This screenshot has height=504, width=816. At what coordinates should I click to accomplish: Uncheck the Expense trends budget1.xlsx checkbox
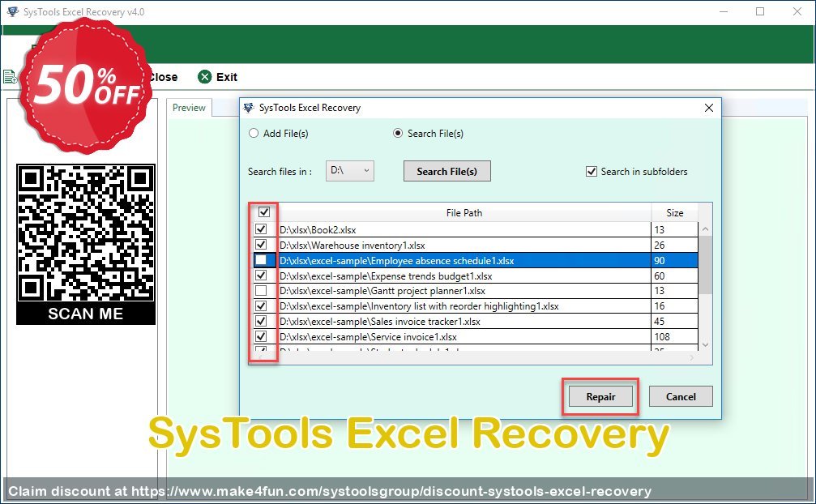pyautogui.click(x=261, y=275)
